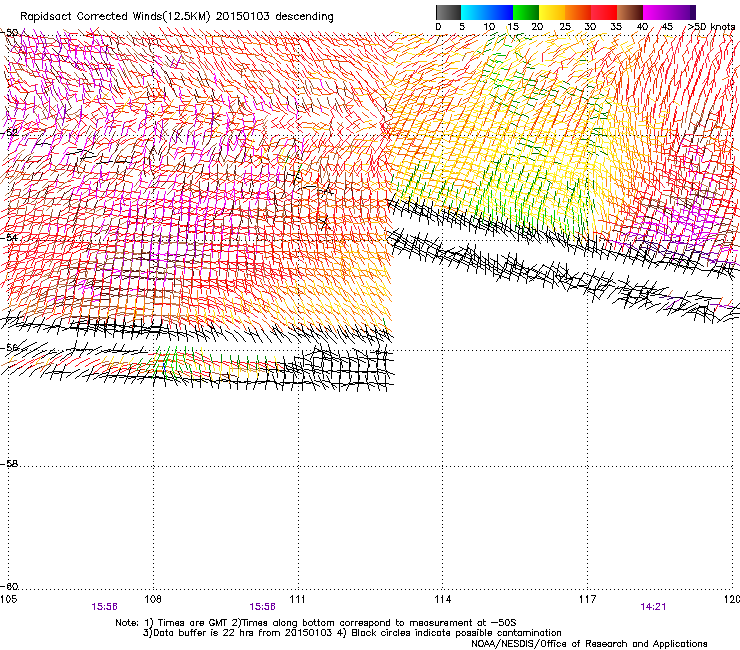The width and height of the screenshot is (740, 650).
Task: Click the "0" label under the color scale
Action: [438, 27]
